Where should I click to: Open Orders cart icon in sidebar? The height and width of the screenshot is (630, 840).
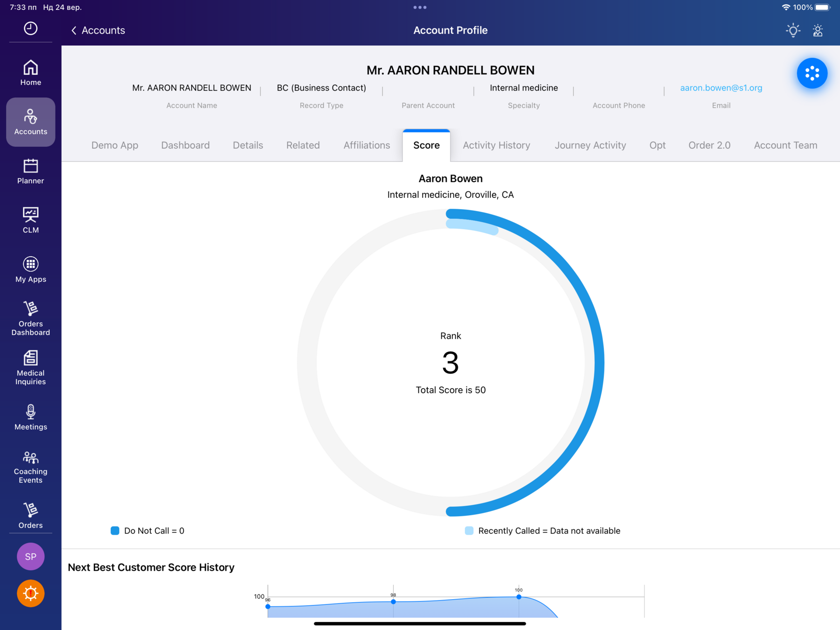coord(31,516)
